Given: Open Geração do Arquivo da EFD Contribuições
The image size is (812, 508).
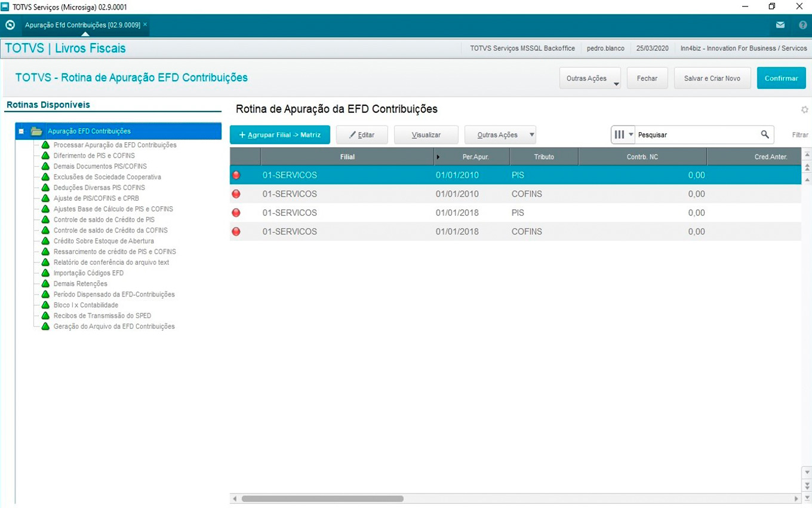Looking at the screenshot, I should (114, 326).
